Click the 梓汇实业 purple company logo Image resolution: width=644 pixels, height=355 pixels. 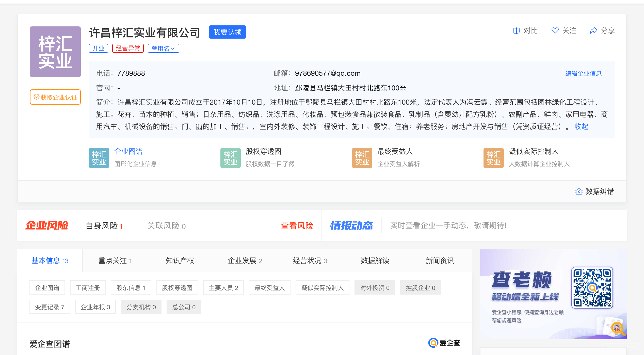(x=55, y=52)
